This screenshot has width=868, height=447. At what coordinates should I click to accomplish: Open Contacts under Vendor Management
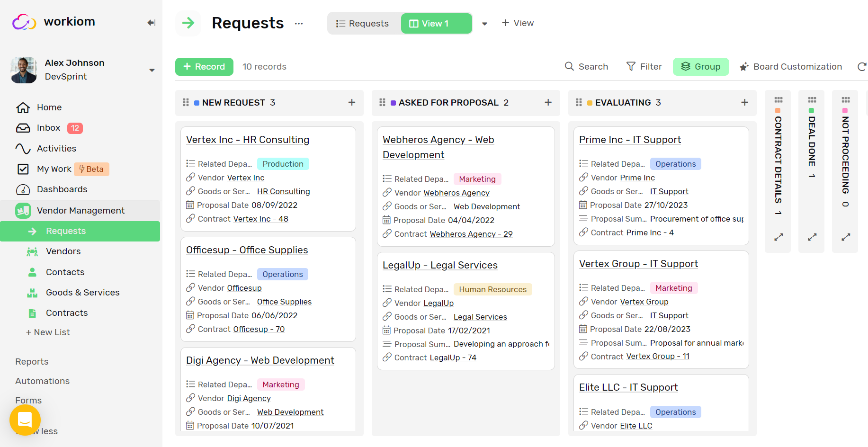click(x=65, y=272)
